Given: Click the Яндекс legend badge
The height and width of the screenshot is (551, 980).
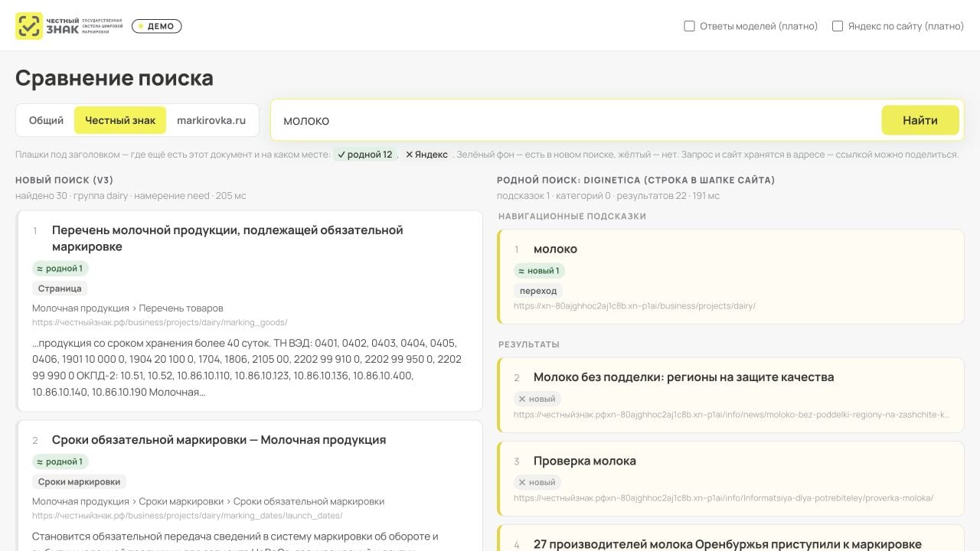Looking at the screenshot, I should click(426, 155).
